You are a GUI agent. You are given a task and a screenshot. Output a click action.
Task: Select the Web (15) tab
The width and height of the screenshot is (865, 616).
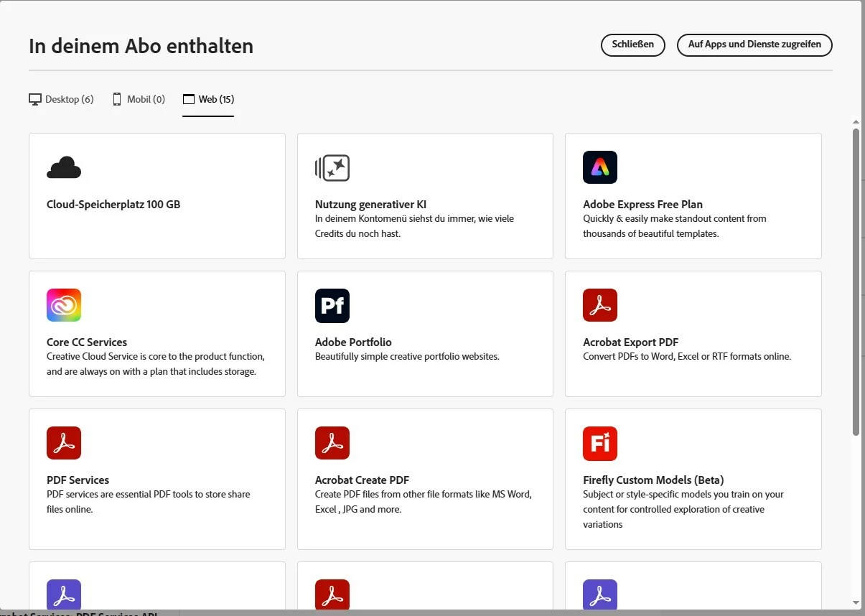[208, 100]
